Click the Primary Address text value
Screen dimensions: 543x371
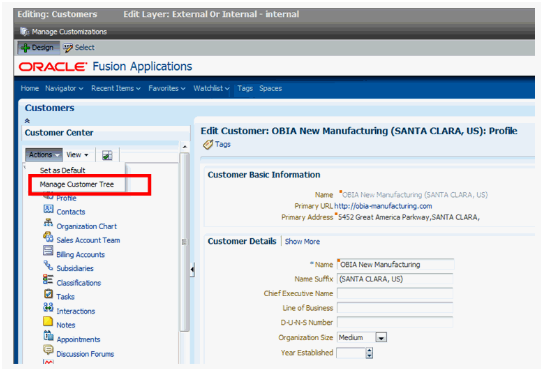click(409, 217)
